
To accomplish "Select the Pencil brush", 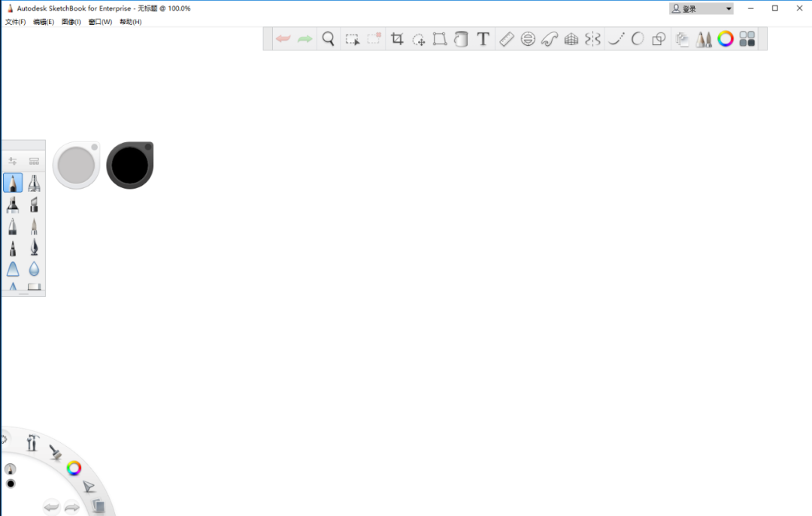I will (13, 183).
